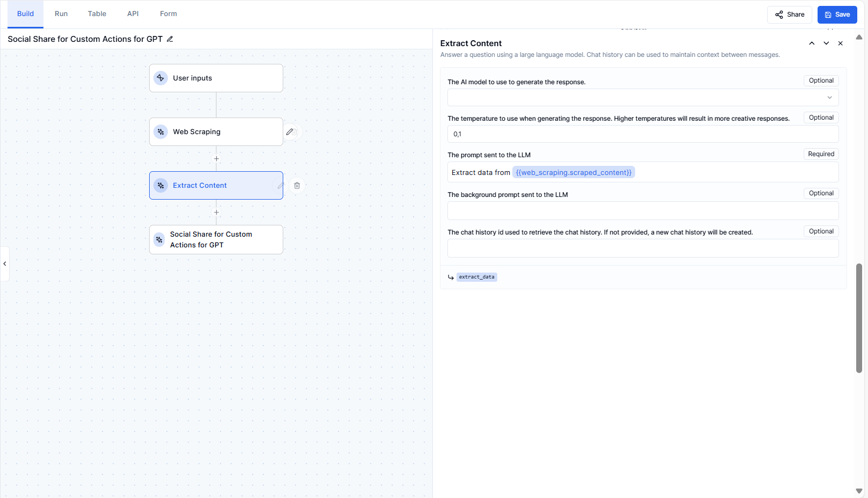Click the plus between Web Scraping and Extract Content
The width and height of the screenshot is (868, 498).
(216, 159)
